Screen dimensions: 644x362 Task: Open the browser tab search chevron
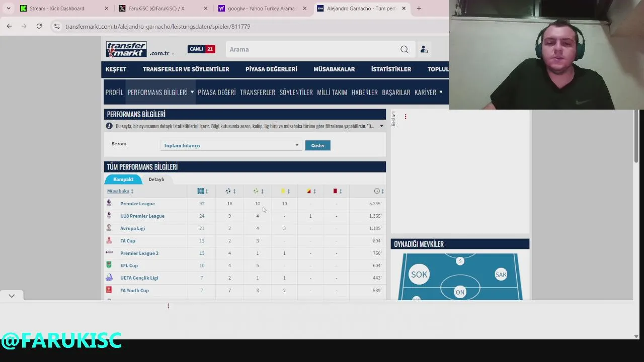point(9,9)
